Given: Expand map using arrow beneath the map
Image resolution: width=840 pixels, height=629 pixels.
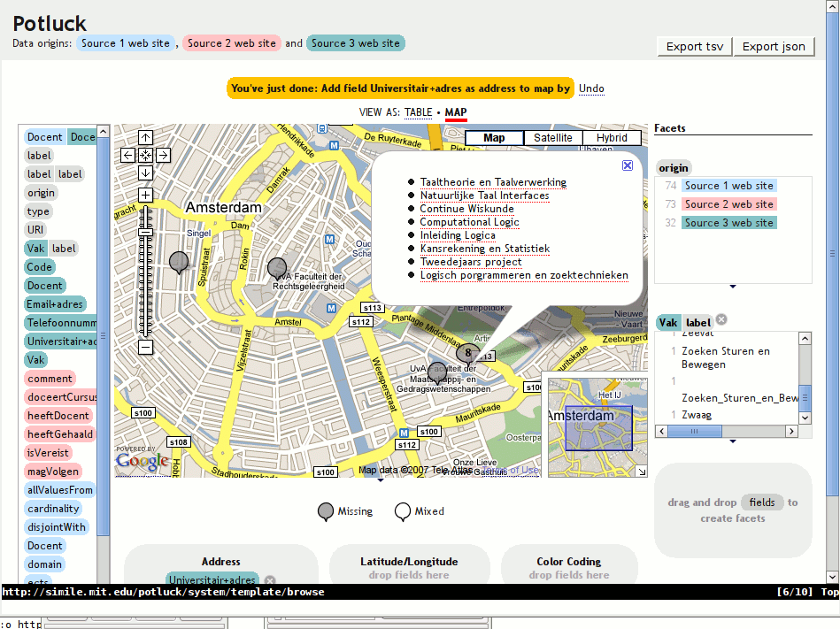Looking at the screenshot, I should [381, 481].
